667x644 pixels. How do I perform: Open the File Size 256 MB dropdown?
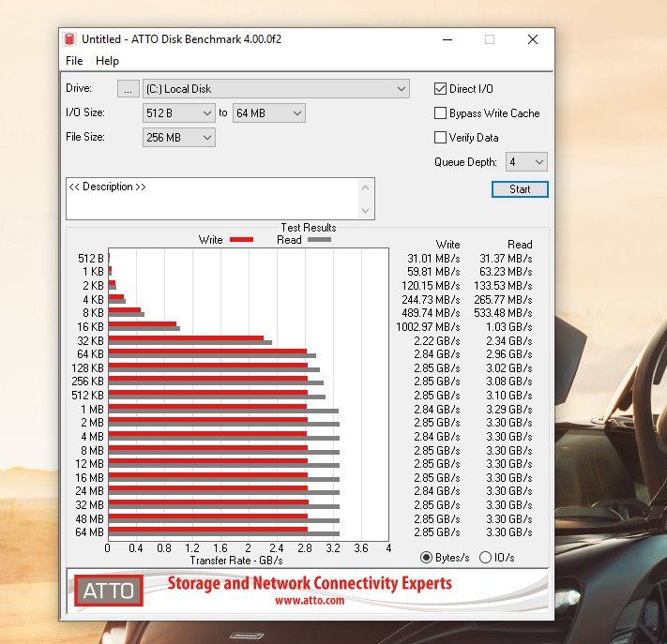pyautogui.click(x=178, y=137)
